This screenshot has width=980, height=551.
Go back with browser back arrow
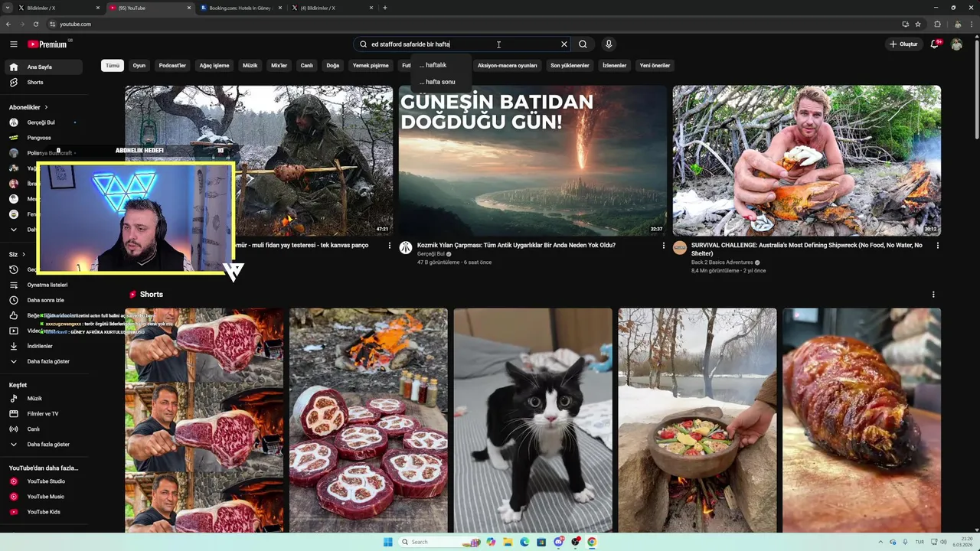click(8, 24)
